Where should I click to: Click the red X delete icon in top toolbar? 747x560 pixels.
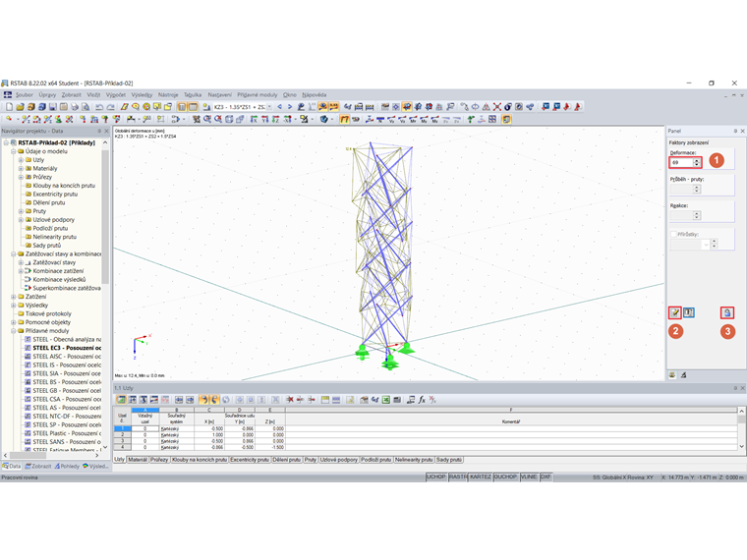(497, 107)
